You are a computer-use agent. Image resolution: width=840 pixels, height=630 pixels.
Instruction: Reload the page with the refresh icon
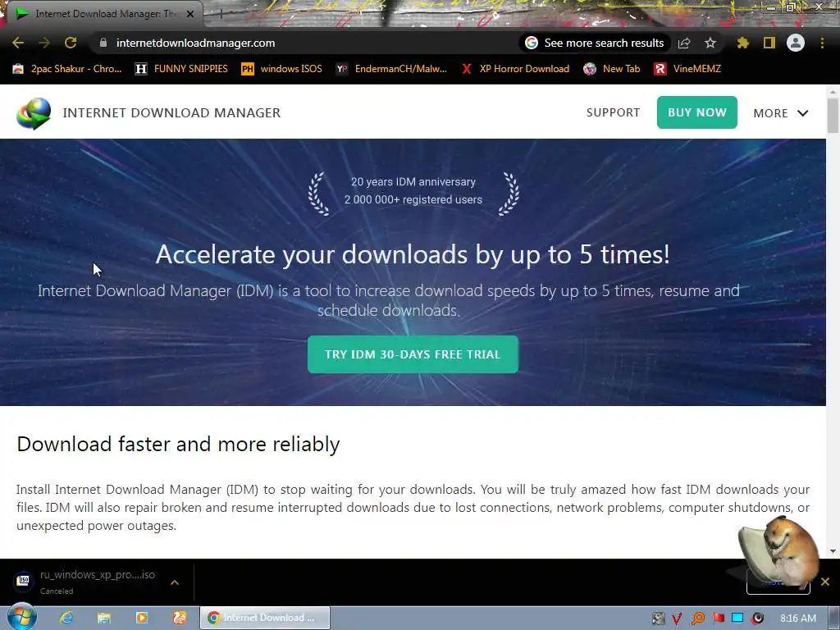tap(71, 43)
